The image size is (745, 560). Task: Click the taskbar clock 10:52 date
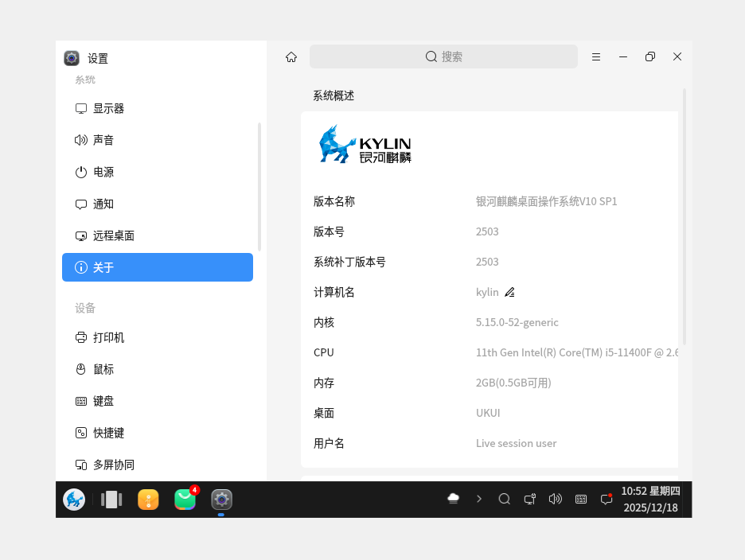[650, 500]
